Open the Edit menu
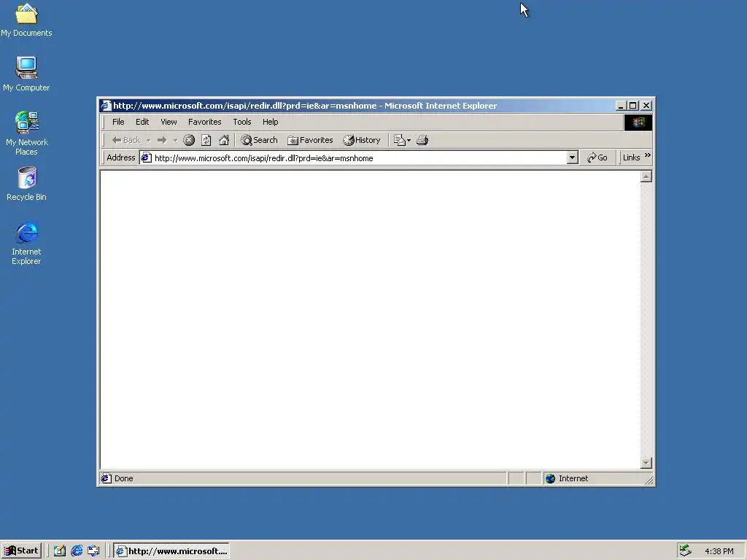 point(142,122)
